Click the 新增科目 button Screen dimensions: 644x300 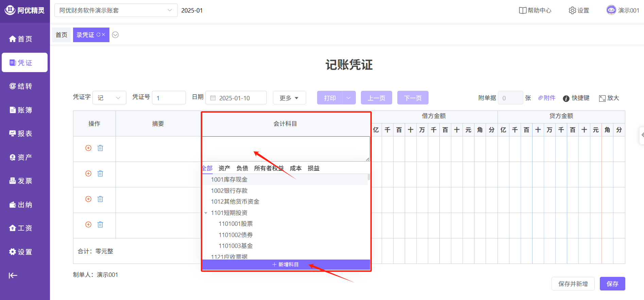[285, 265]
